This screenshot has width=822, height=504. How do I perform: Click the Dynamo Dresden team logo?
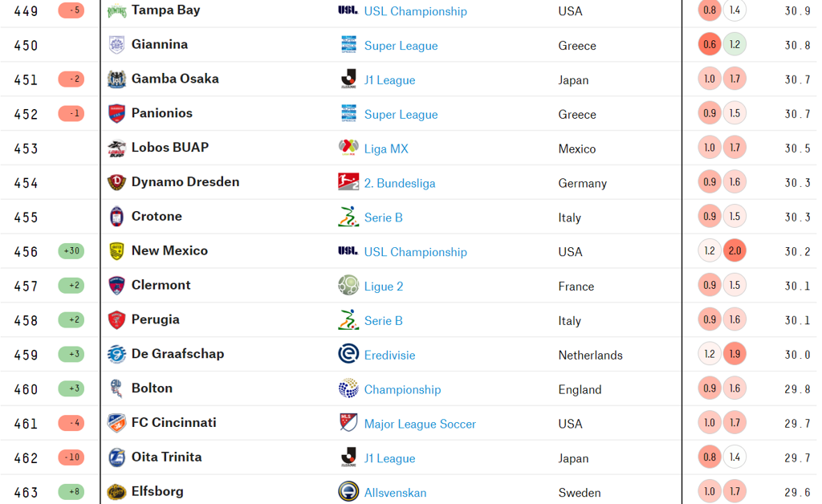click(116, 182)
